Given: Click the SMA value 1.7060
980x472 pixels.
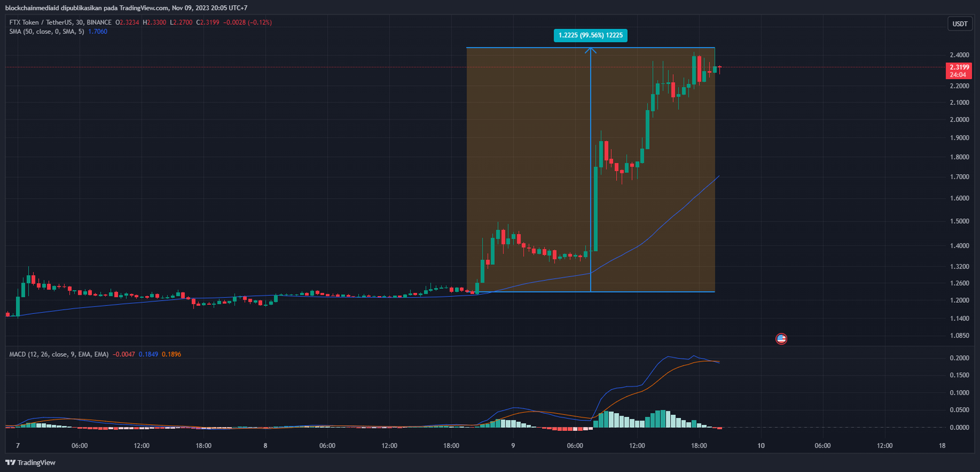Looking at the screenshot, I should pos(97,31).
